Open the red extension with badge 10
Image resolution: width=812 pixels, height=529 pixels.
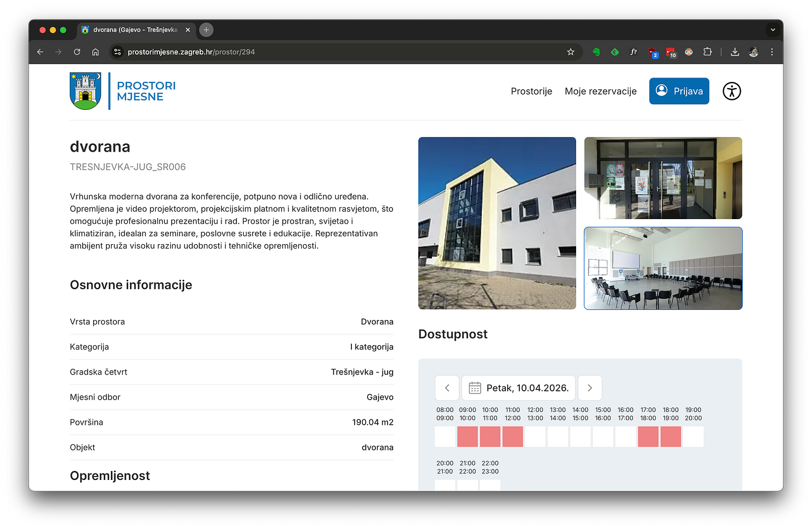point(671,52)
